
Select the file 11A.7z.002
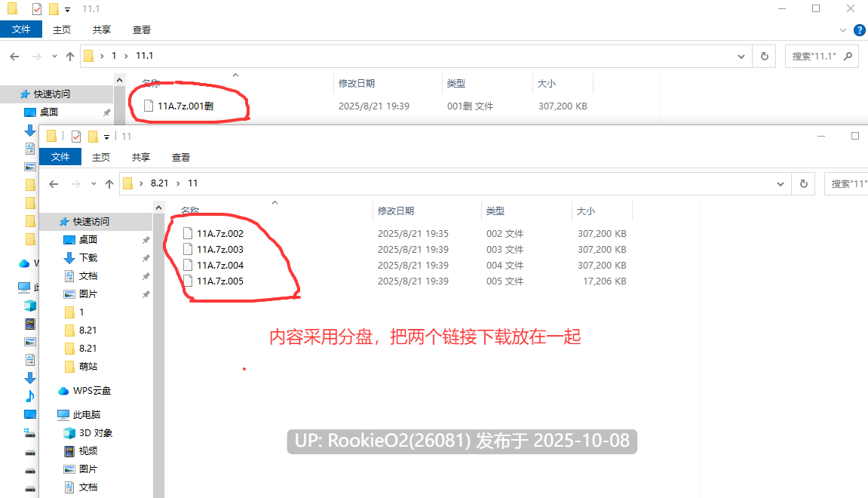tap(220, 234)
